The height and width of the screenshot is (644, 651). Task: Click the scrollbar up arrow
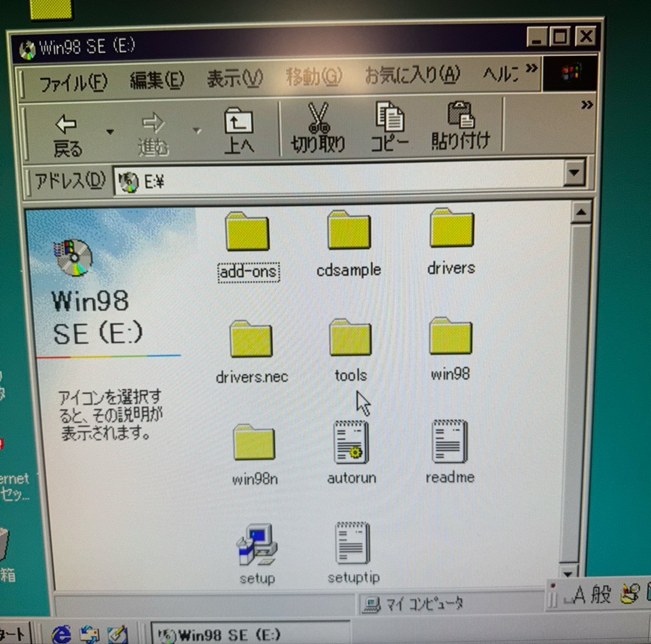pos(581,213)
